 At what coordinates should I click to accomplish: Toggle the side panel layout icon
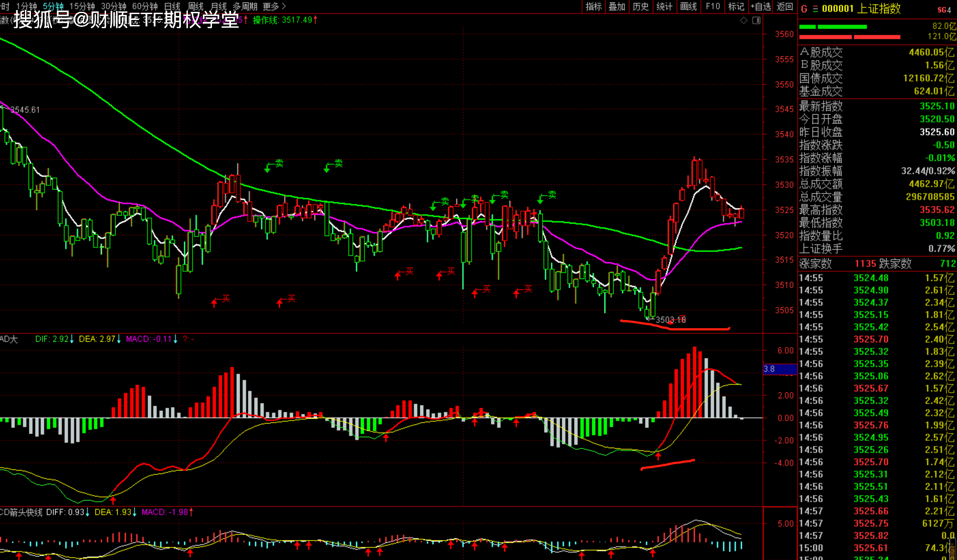point(756,20)
